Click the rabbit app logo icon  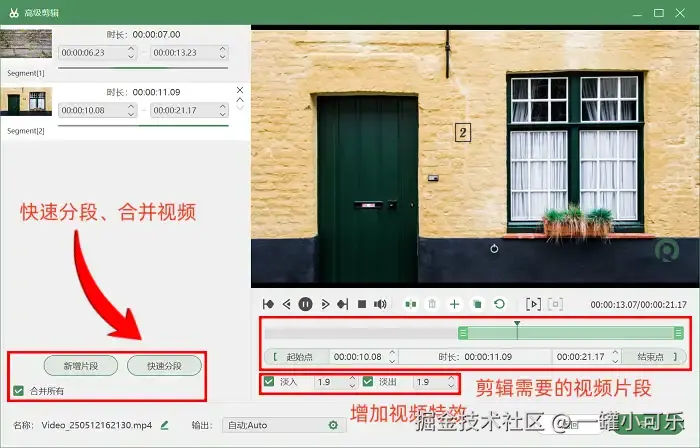coord(14,13)
